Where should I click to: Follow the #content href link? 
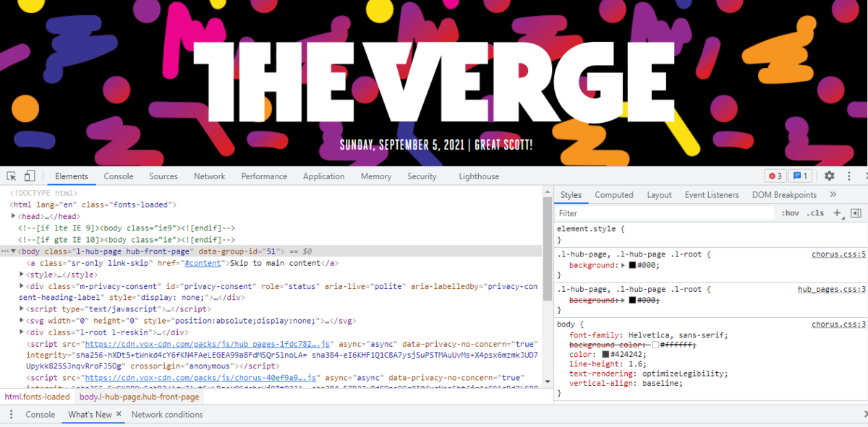coord(203,263)
